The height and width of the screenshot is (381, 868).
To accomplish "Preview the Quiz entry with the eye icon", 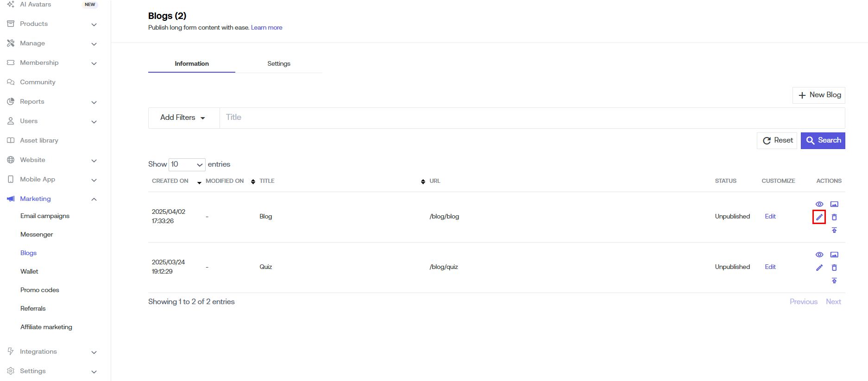I will point(819,255).
